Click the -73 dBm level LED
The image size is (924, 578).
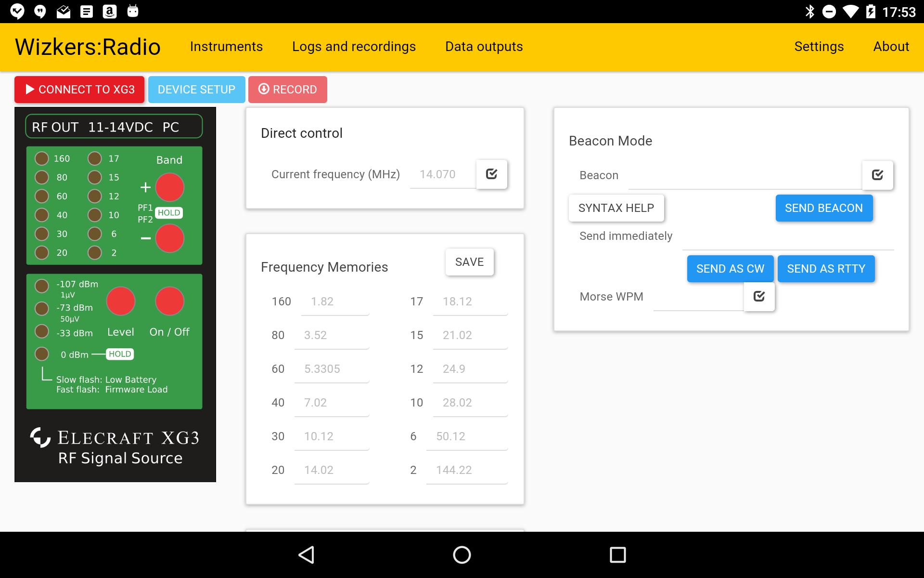point(42,308)
